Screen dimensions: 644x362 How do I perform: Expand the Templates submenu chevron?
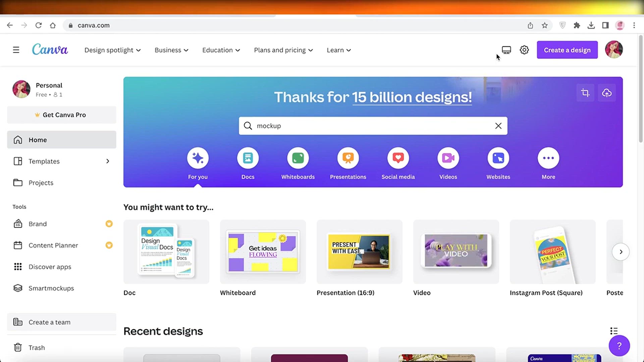[x=108, y=161]
